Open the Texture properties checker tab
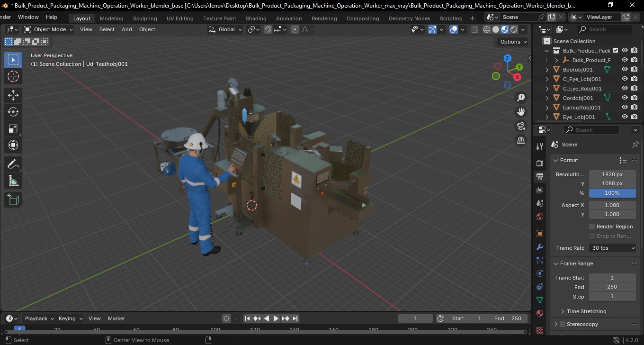This screenshot has height=345, width=644. click(x=540, y=329)
